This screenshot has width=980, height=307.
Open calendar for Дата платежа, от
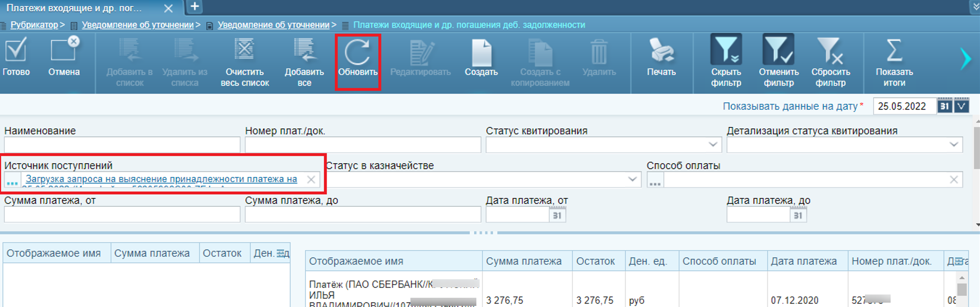[x=557, y=216]
